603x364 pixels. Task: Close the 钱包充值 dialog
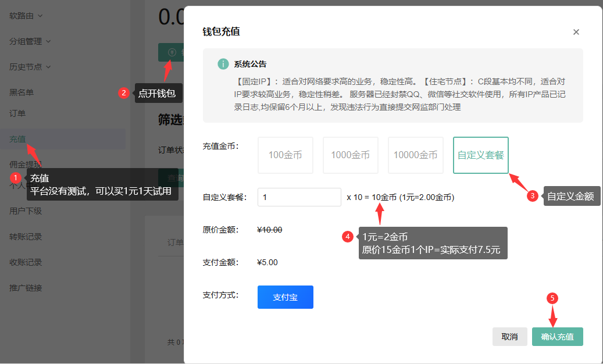[x=576, y=32]
